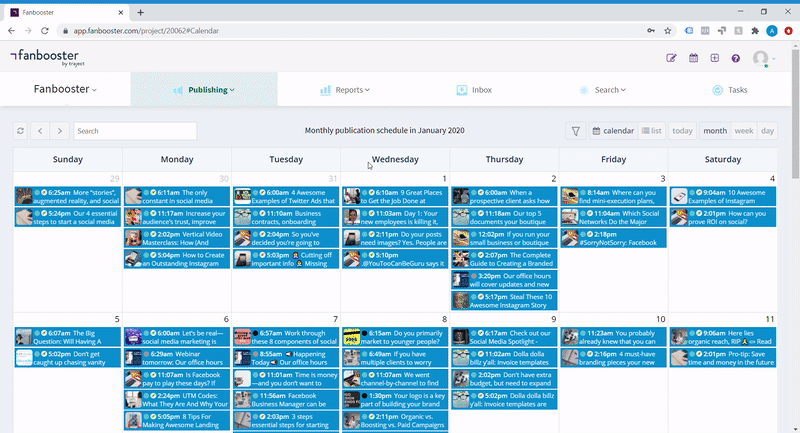The height and width of the screenshot is (433, 800).
Task: Open the purple calendar icon in header
Action: click(693, 58)
